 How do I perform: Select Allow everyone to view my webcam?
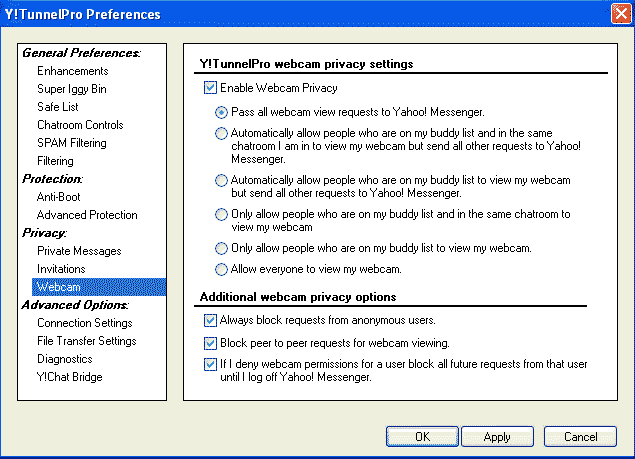(221, 269)
